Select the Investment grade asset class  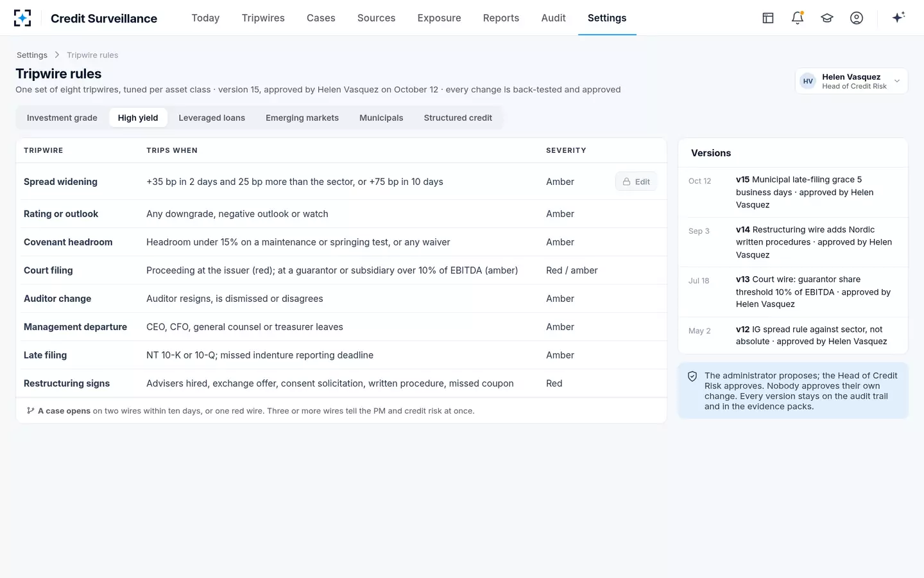(62, 118)
